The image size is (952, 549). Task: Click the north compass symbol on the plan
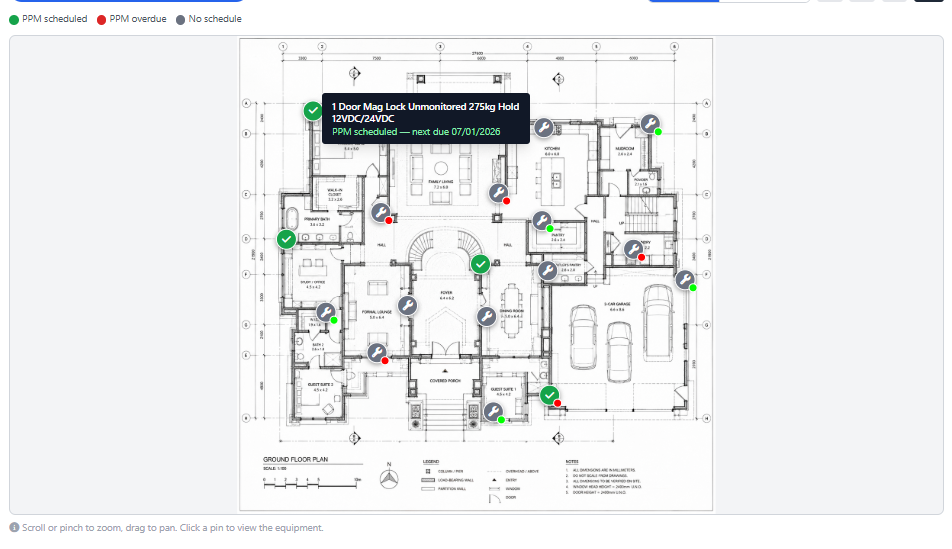coord(389,477)
